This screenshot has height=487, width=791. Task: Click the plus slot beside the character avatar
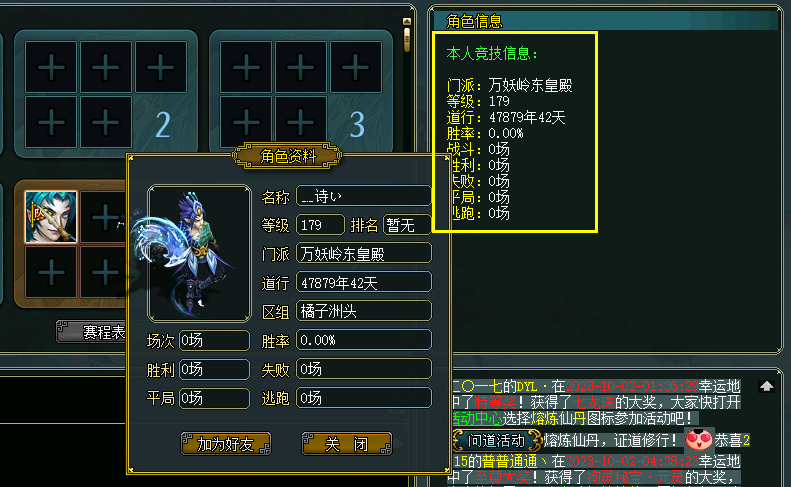tap(103, 217)
